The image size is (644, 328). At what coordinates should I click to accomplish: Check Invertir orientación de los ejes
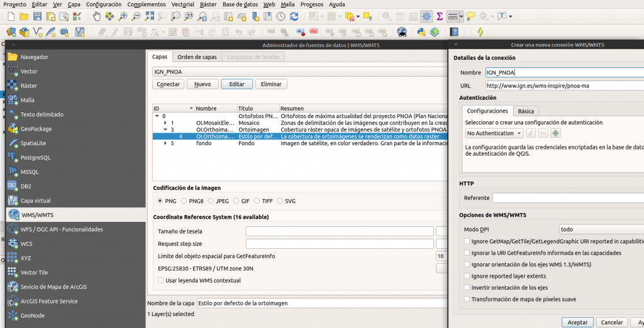(x=467, y=288)
